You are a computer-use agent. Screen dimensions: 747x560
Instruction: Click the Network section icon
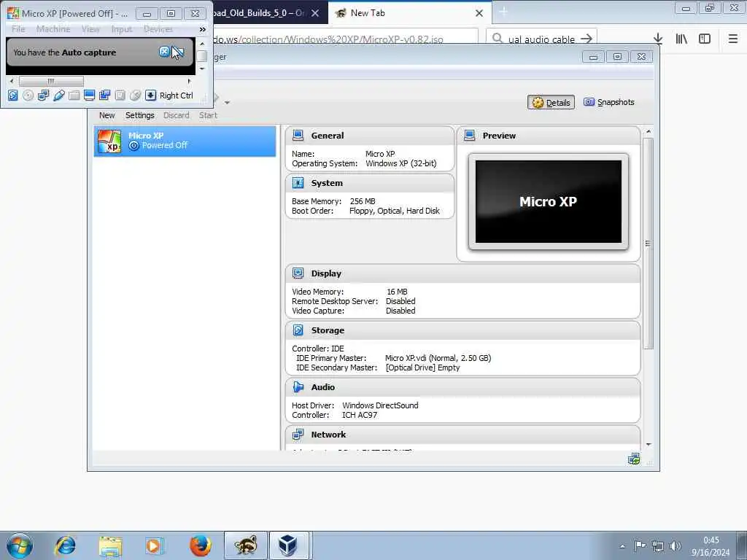(298, 435)
